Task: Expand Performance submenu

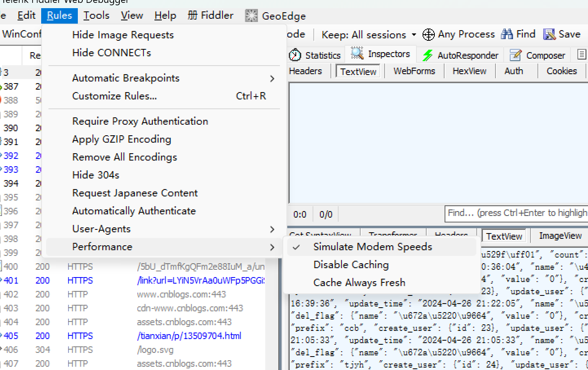Action: point(163,247)
